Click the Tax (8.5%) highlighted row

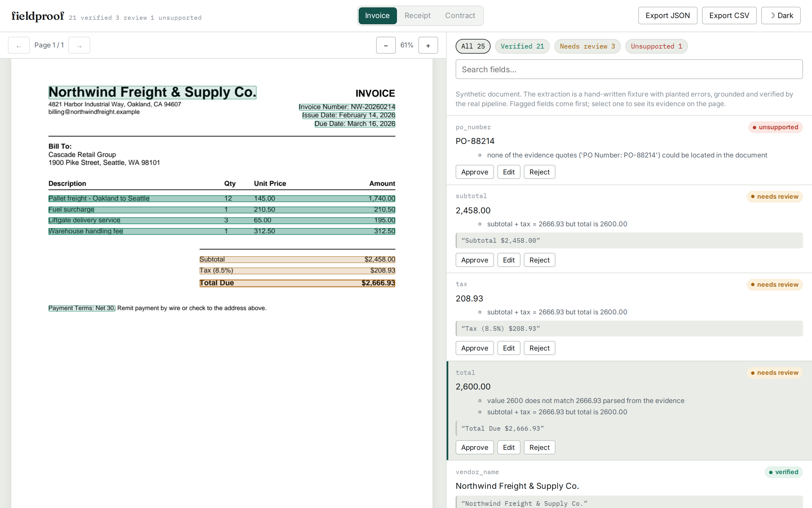click(297, 270)
